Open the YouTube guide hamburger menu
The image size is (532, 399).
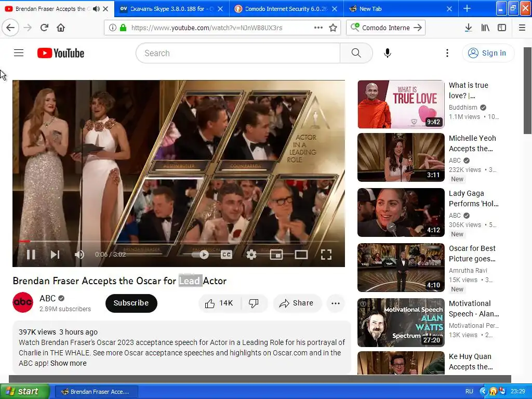pos(19,53)
